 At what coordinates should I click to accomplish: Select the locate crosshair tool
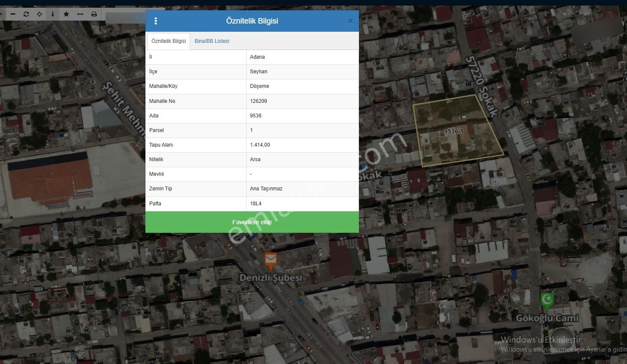(x=39, y=14)
